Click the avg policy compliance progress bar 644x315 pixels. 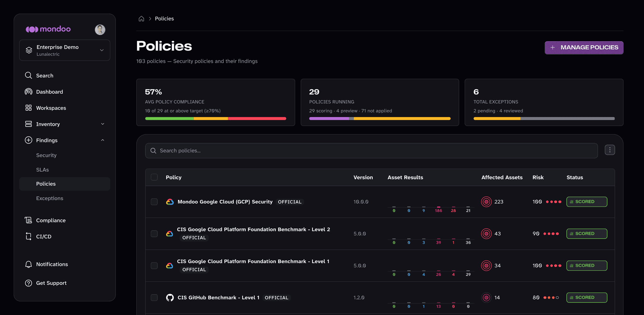[x=216, y=119]
